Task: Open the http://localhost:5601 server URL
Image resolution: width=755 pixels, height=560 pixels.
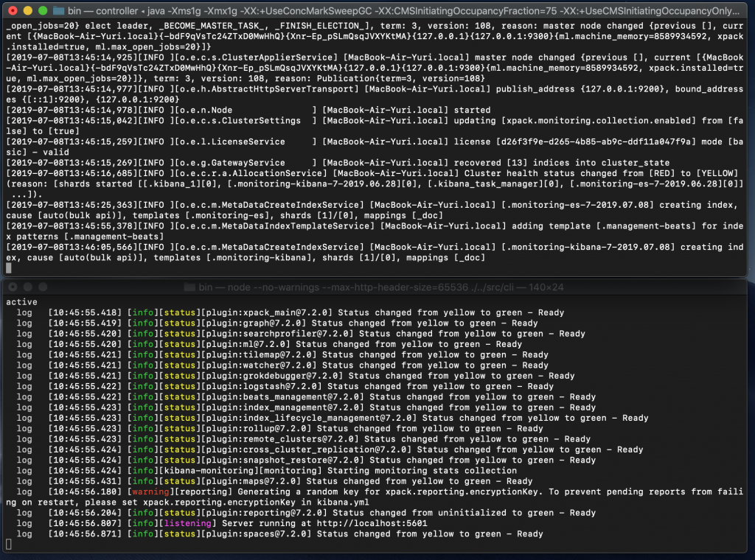Action: (372, 523)
